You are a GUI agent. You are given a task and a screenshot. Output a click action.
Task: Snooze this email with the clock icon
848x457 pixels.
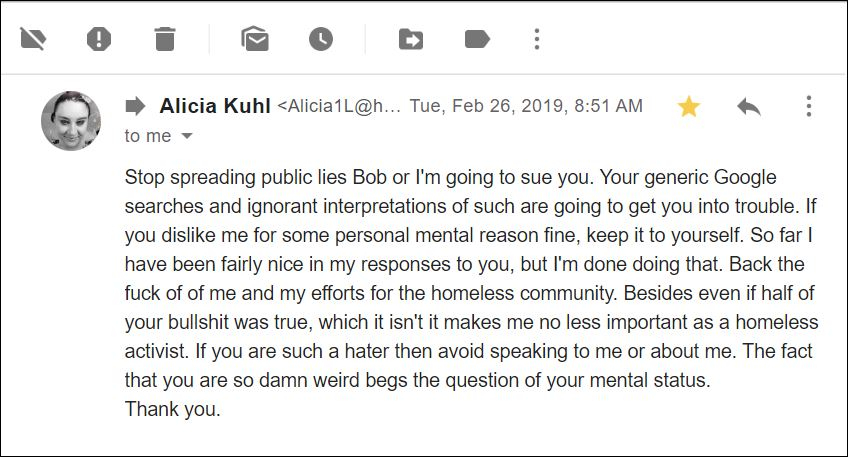tap(321, 39)
